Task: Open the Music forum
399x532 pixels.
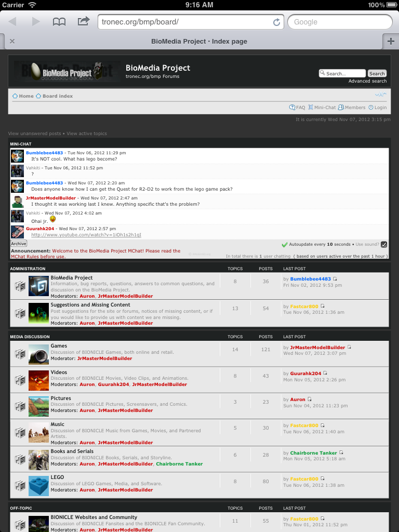Action: click(x=57, y=424)
